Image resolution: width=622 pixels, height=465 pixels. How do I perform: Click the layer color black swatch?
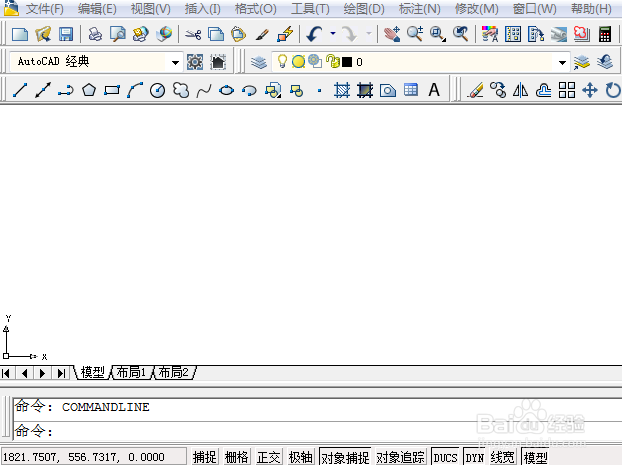coord(347,62)
